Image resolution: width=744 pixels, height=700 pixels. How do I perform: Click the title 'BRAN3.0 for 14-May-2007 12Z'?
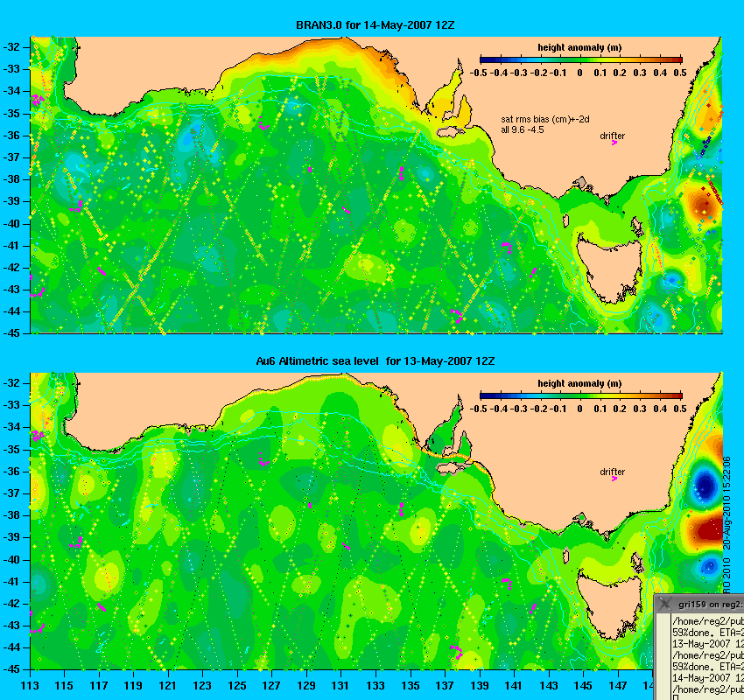point(375,25)
